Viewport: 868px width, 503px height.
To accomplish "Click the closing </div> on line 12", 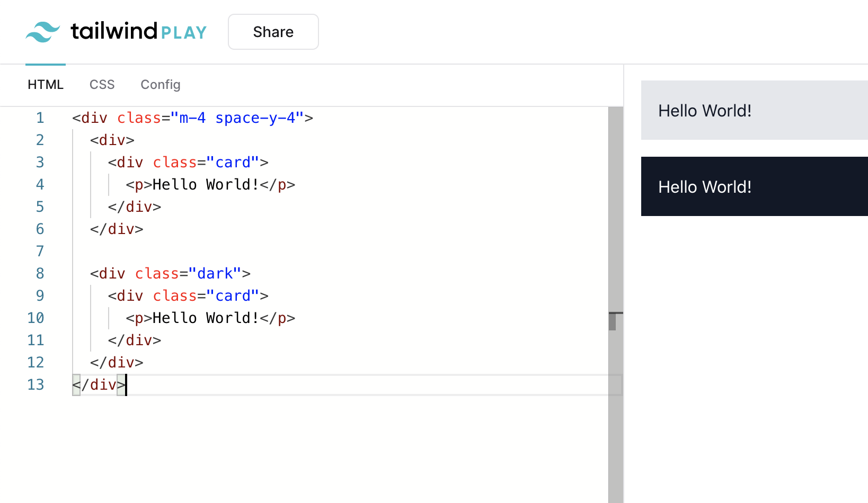I will tap(117, 363).
